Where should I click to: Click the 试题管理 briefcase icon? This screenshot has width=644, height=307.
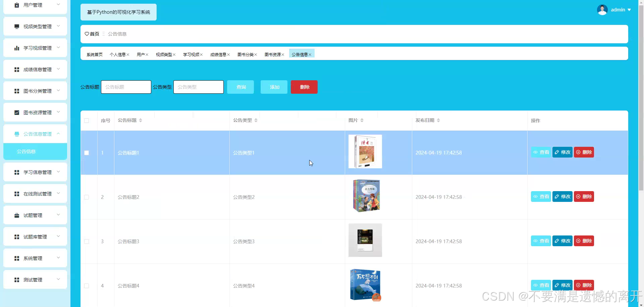click(x=17, y=215)
